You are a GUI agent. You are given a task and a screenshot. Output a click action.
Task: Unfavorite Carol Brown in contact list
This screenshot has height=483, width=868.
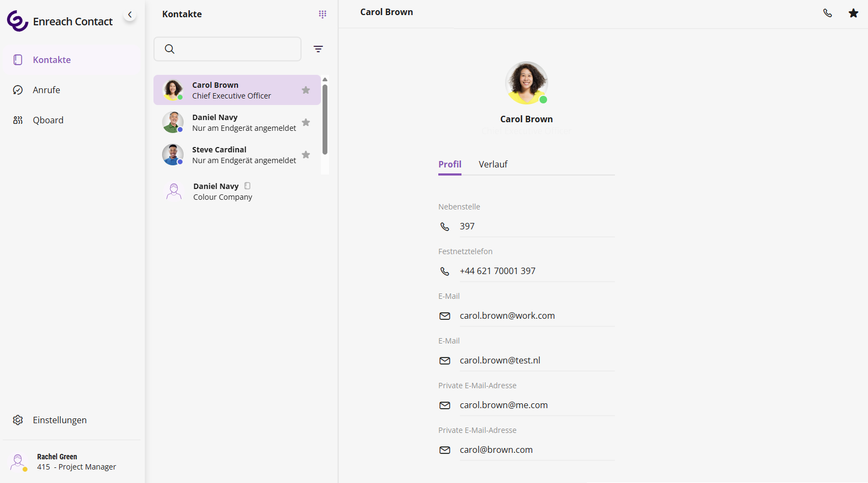306,90
